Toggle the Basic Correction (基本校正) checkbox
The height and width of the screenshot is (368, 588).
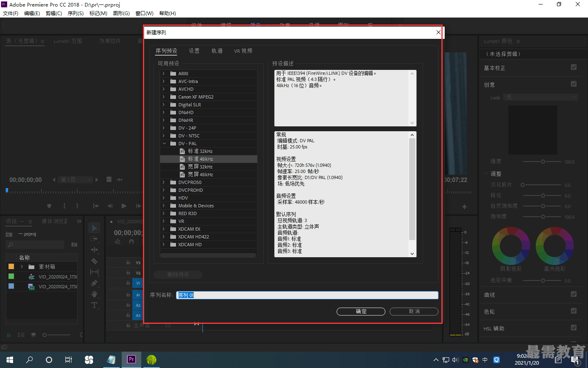tap(574, 67)
